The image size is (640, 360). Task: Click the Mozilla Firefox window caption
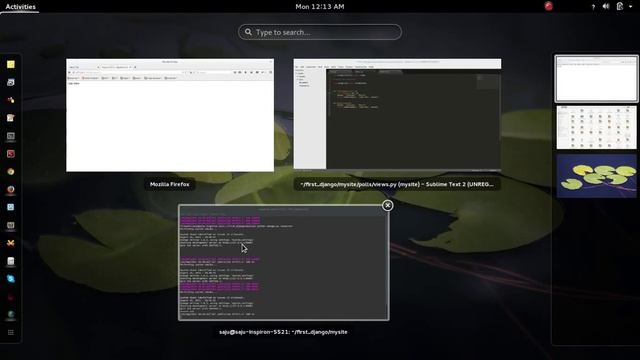[169, 184]
